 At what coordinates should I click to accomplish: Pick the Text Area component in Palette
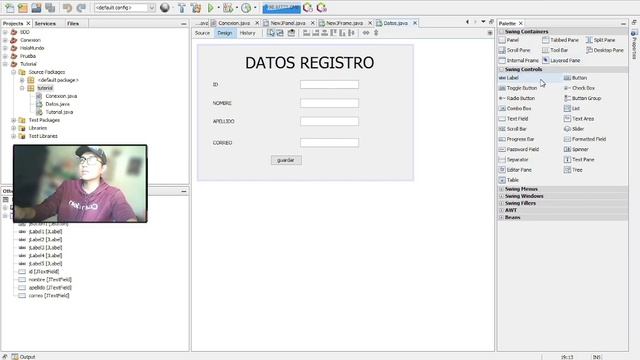point(579,118)
